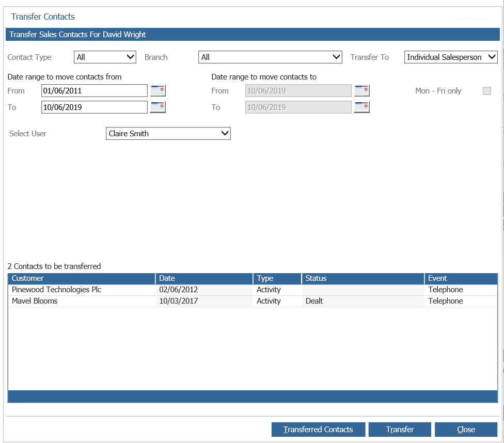Open calendar for move-to From date
Screen dimensions: 504x443
click(x=361, y=91)
